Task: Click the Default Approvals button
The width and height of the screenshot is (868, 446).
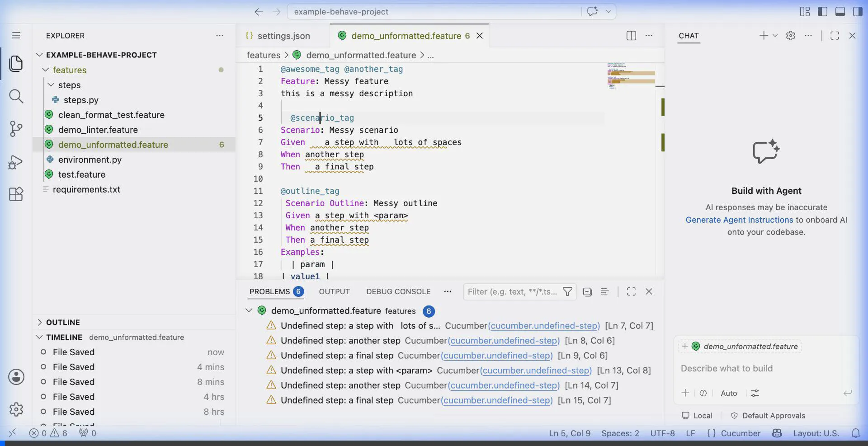Action: 768,416
